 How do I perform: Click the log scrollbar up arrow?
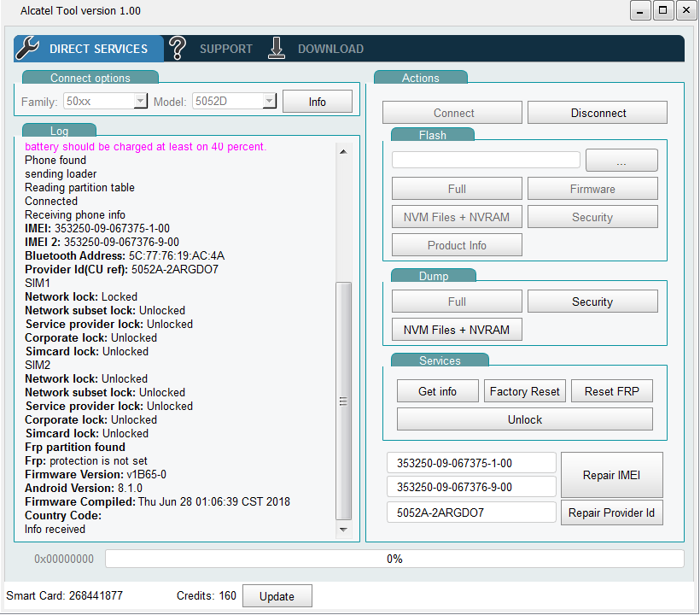pos(343,152)
